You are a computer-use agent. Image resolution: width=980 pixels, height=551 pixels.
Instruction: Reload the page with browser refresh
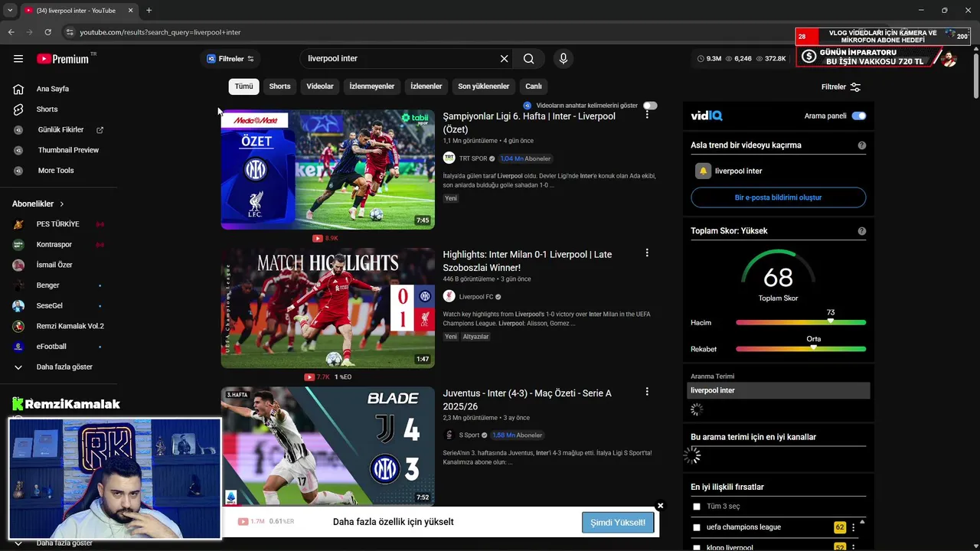click(47, 32)
